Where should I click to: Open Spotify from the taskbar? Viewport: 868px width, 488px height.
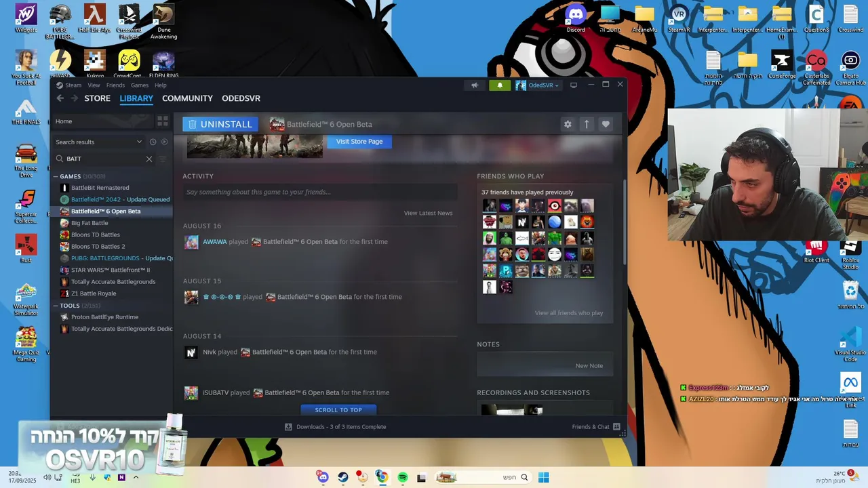[x=402, y=477]
